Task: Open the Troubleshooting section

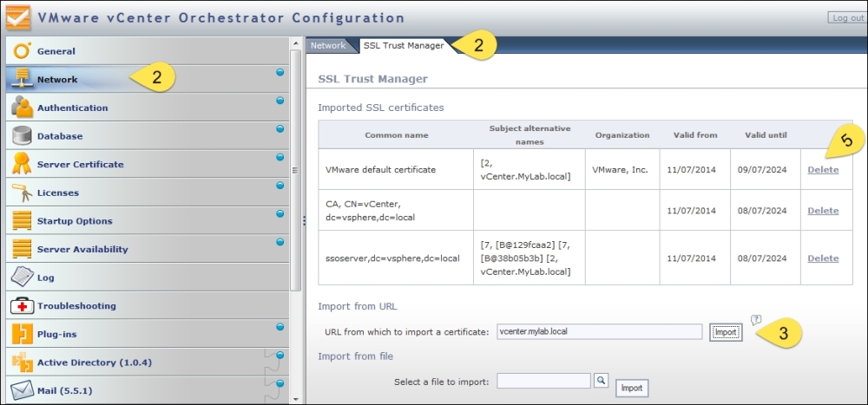Action: 148,305
